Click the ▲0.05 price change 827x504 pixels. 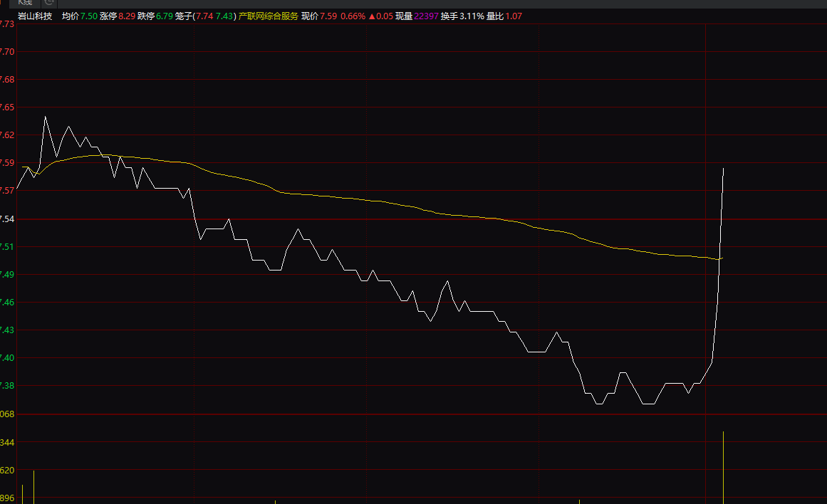[x=380, y=16]
